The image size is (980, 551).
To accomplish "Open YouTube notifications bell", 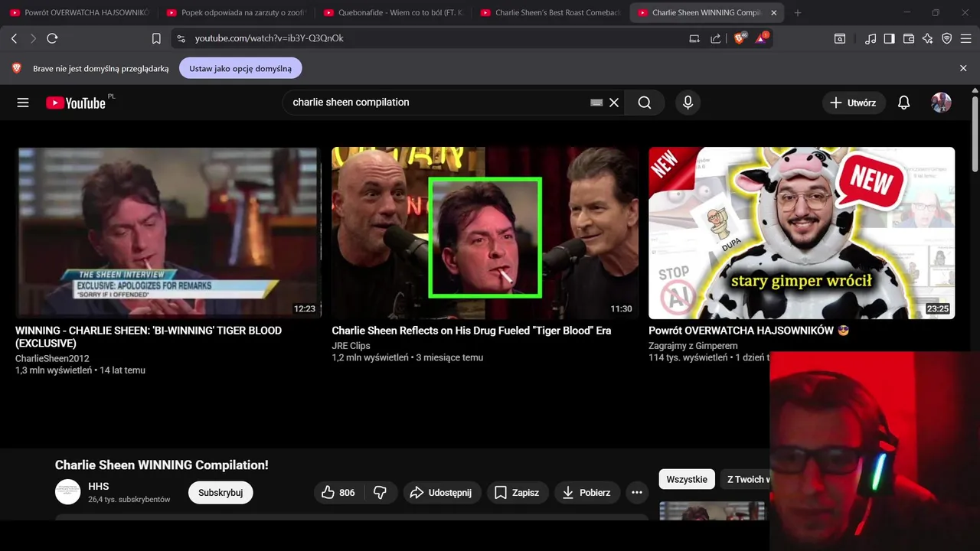I will (x=903, y=103).
